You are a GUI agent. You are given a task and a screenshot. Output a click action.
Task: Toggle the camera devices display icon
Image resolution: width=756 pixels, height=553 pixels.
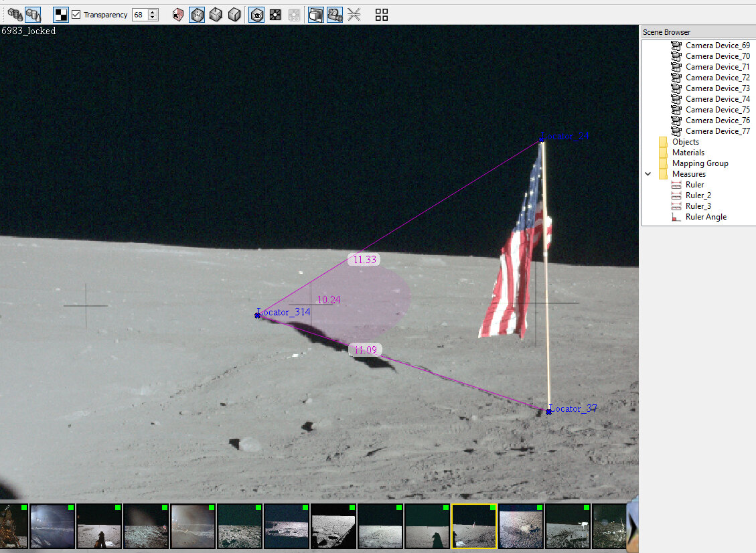pyautogui.click(x=335, y=15)
